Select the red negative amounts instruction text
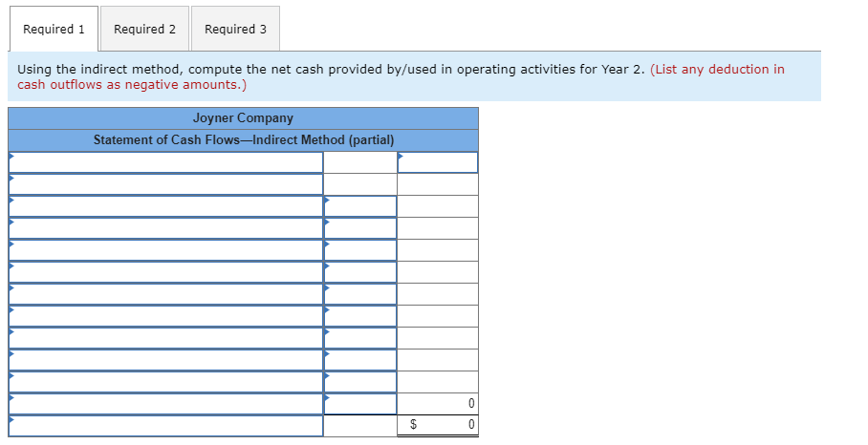 [401, 76]
